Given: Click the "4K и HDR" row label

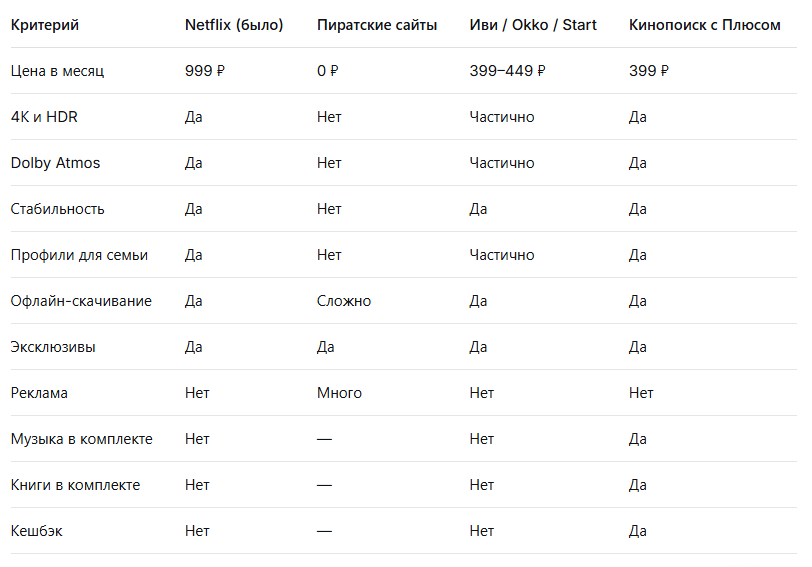Looking at the screenshot, I should click(44, 117).
